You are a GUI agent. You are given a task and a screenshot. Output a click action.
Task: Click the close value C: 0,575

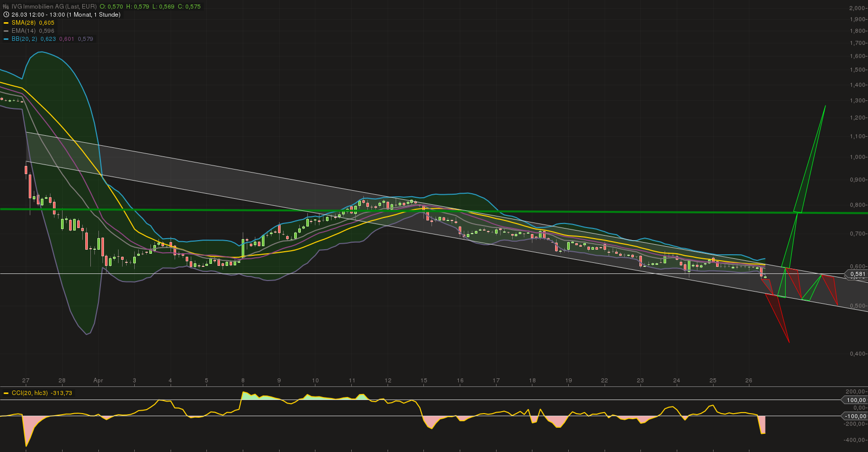coord(189,7)
